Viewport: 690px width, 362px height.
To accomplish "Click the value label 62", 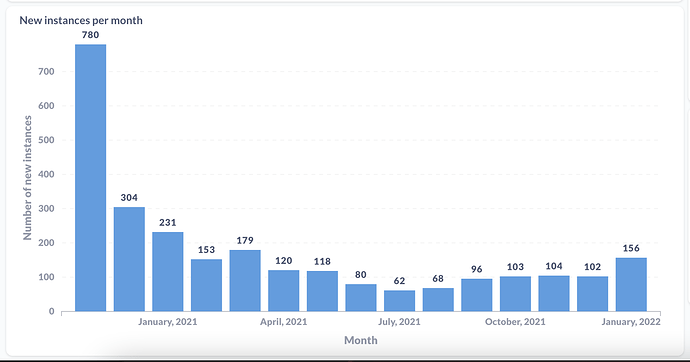I will 400,281.
